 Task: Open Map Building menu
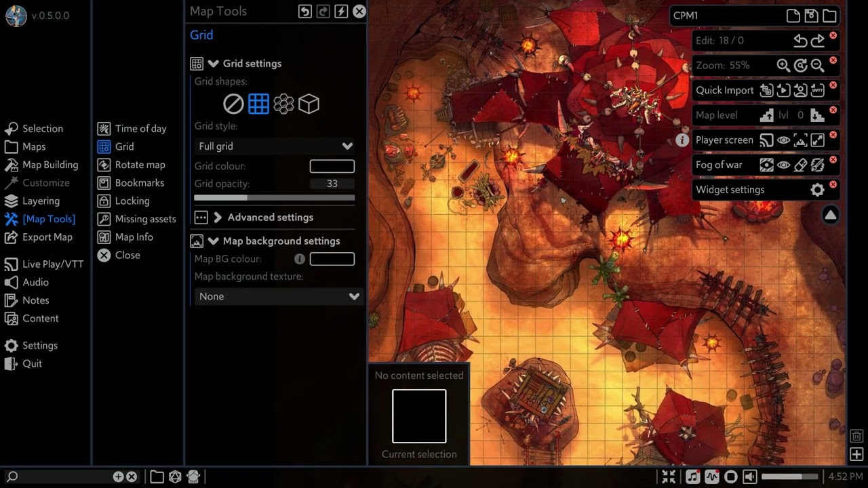(41, 165)
